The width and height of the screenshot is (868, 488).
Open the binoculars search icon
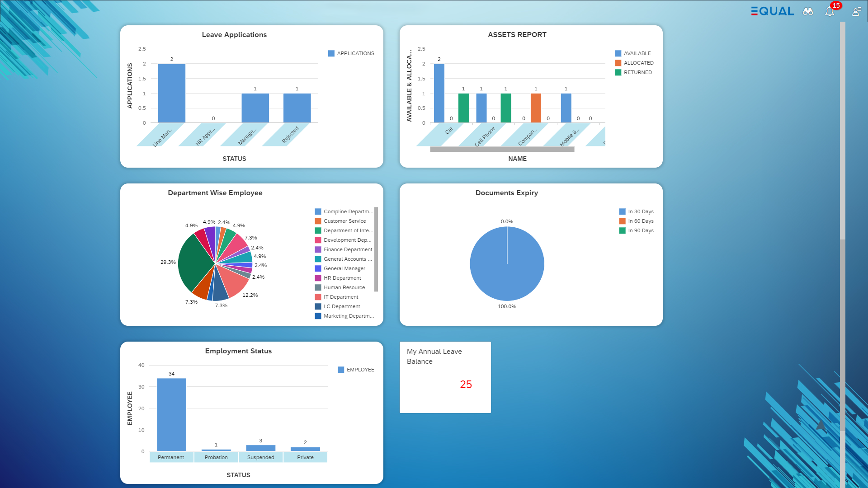[807, 12]
